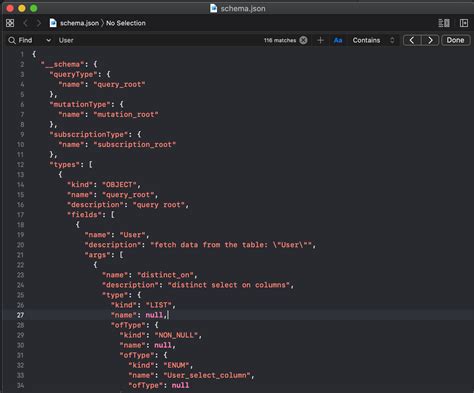Image resolution: width=474 pixels, height=393 pixels.
Task: Click the schema.json file icon in jump bar
Action: click(x=53, y=23)
